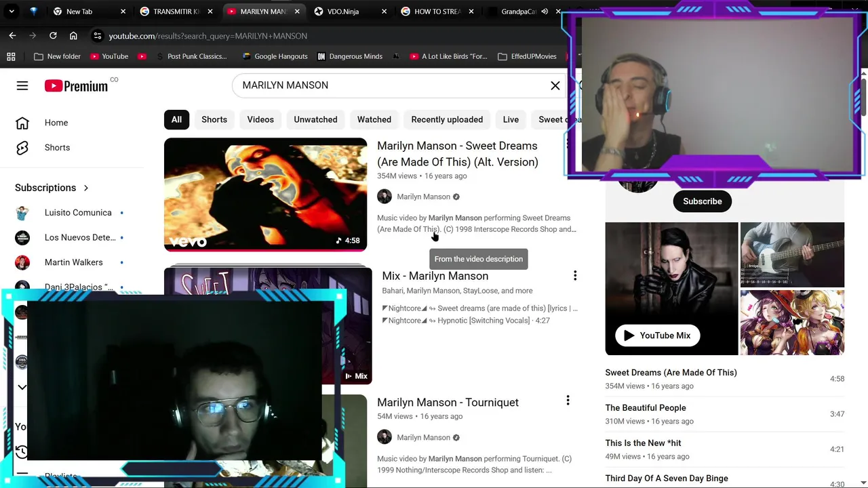This screenshot has height=488, width=868.
Task: Select the Watched filter chip
Action: point(374,119)
